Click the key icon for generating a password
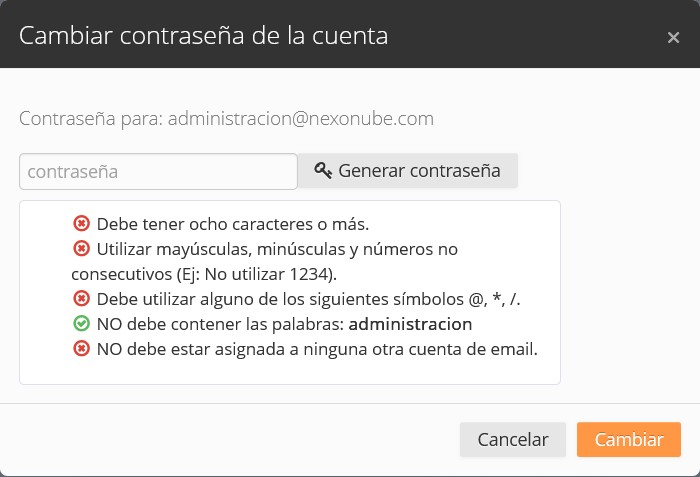The image size is (700, 477). coord(323,171)
